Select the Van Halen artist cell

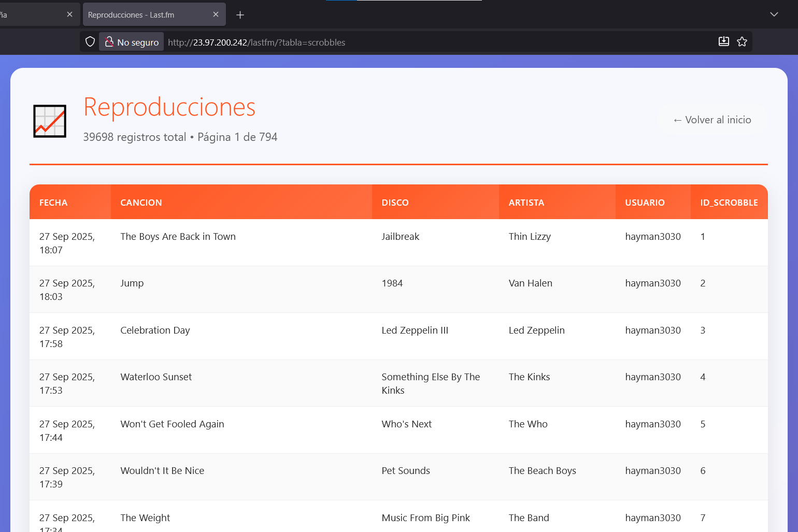(530, 283)
